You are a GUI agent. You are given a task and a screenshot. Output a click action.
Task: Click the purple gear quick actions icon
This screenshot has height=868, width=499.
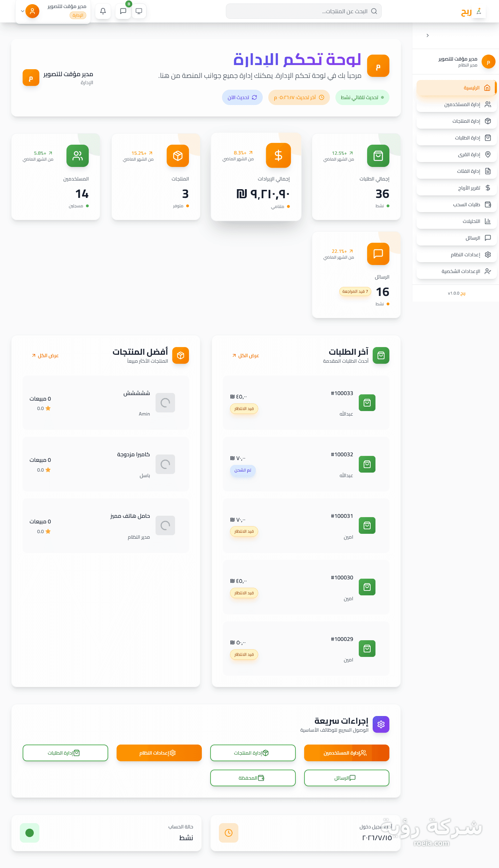(x=381, y=724)
